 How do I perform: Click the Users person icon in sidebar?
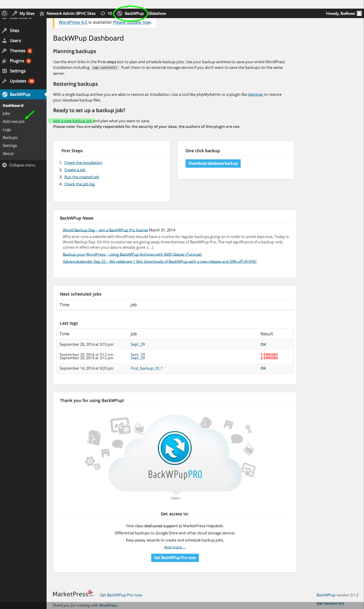pos(4,41)
